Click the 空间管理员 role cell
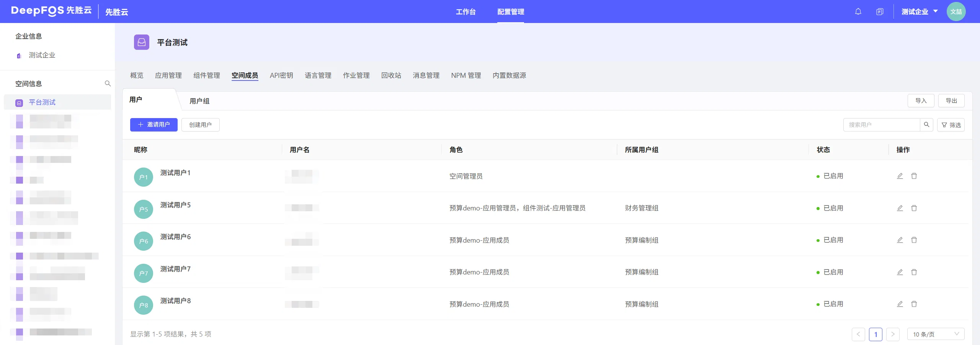Screen dimensions: 980x345 coord(466,176)
